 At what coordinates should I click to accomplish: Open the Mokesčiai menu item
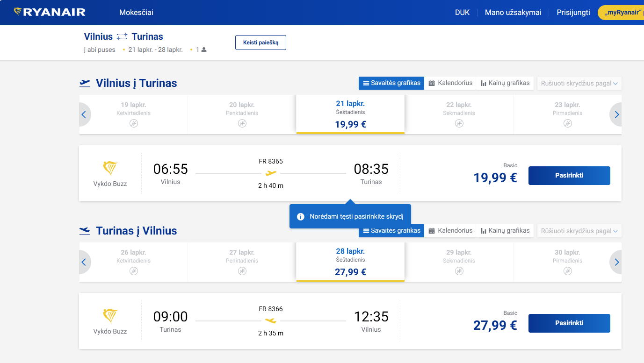point(136,13)
